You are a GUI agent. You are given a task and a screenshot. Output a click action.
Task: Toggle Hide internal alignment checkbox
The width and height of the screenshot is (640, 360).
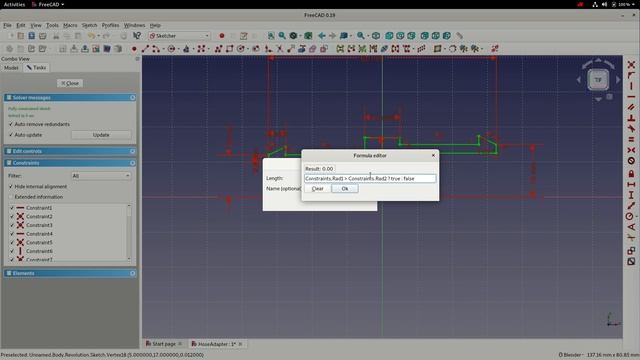coord(11,187)
